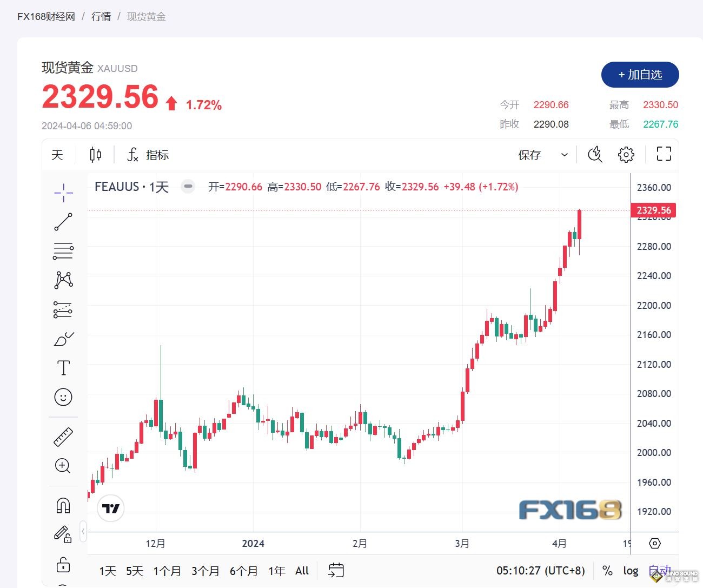The width and height of the screenshot is (703, 588).
Task: Enable magnet mode for drawings
Action: (x=64, y=505)
